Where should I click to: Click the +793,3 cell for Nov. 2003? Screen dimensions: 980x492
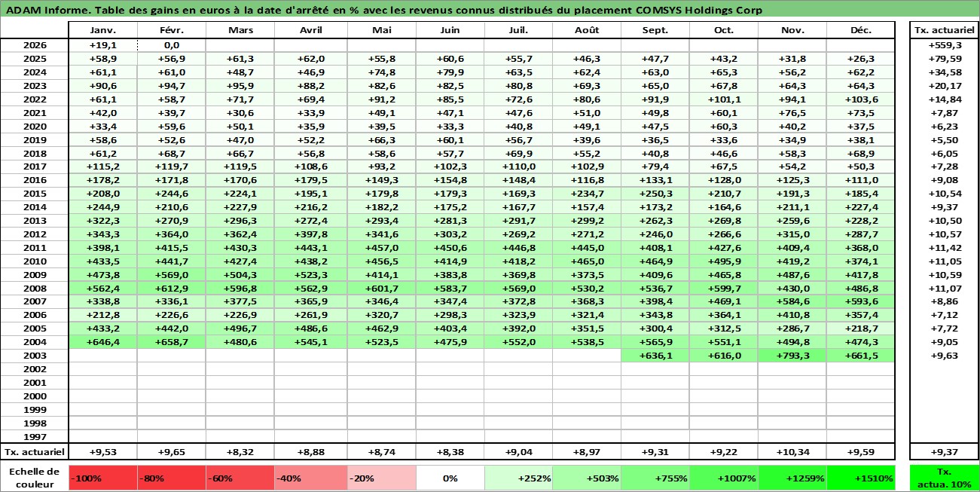click(792, 356)
